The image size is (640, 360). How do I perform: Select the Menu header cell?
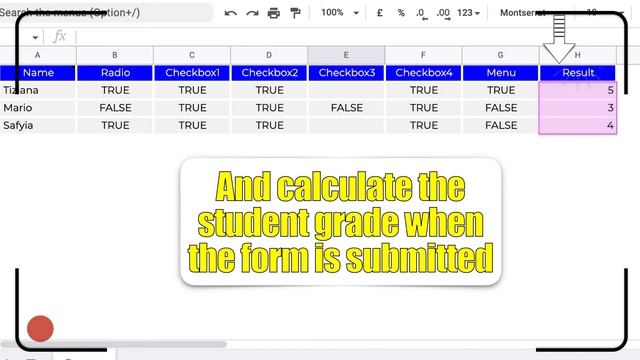[501, 73]
